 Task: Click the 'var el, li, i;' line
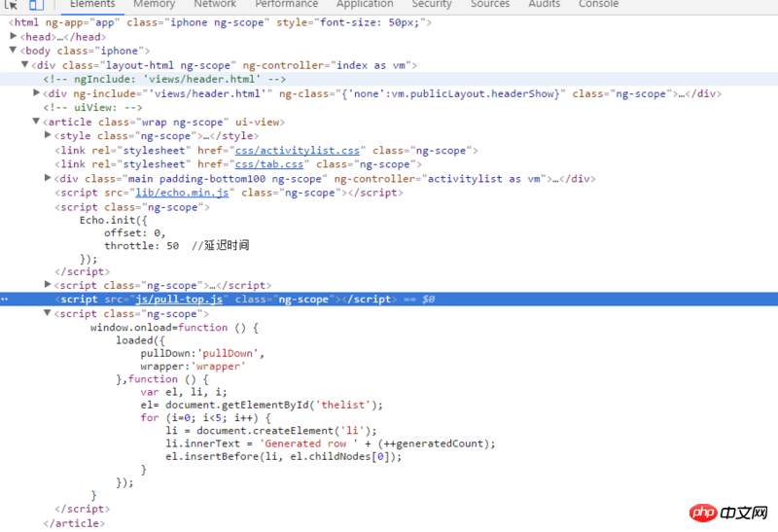[x=184, y=392]
